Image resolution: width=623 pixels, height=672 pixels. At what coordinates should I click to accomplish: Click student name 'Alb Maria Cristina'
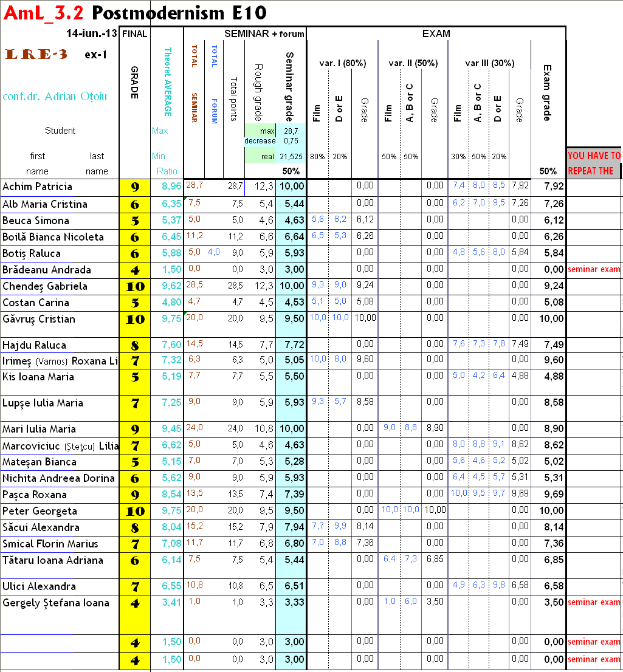point(44,204)
